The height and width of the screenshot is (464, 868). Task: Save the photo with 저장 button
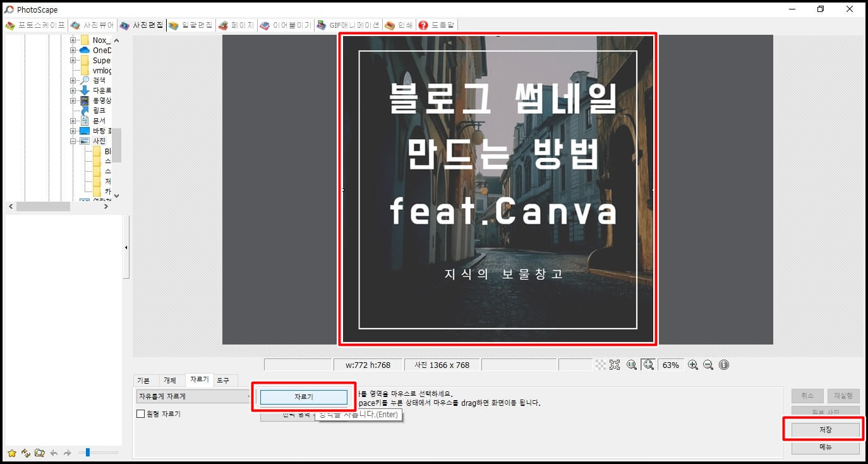pos(825,430)
